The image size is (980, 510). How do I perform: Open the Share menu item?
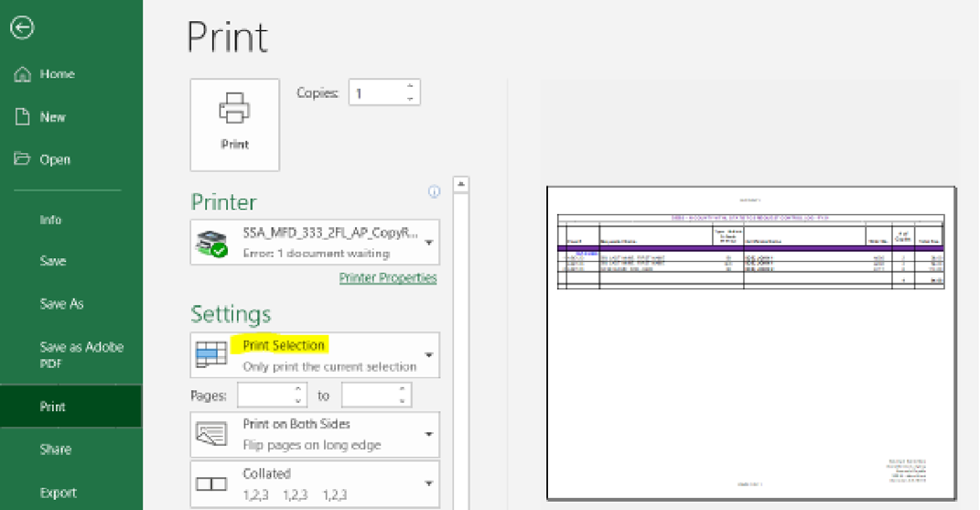[56, 450]
